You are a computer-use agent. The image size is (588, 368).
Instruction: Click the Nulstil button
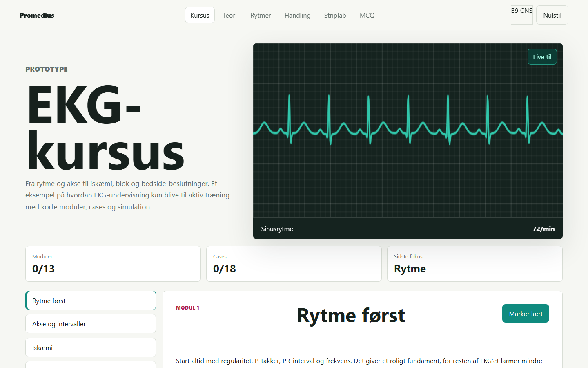coord(552,15)
